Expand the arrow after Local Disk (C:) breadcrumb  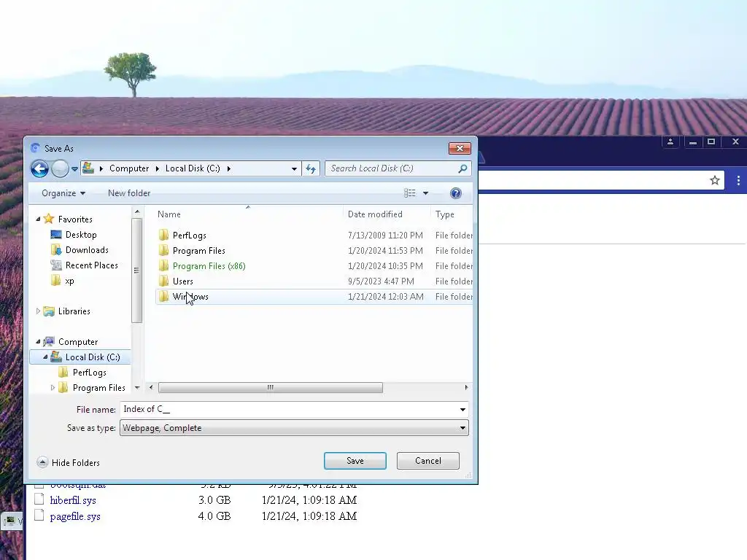point(229,168)
